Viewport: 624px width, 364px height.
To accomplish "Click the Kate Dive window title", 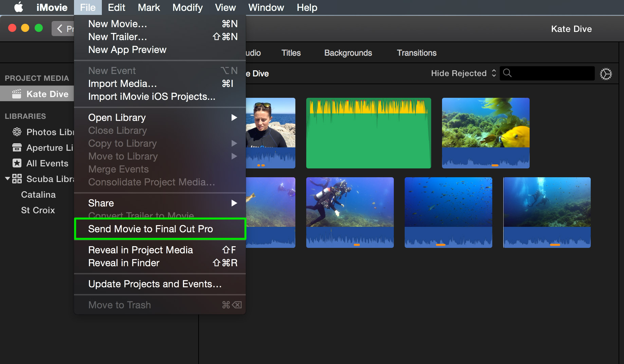I will (x=571, y=29).
